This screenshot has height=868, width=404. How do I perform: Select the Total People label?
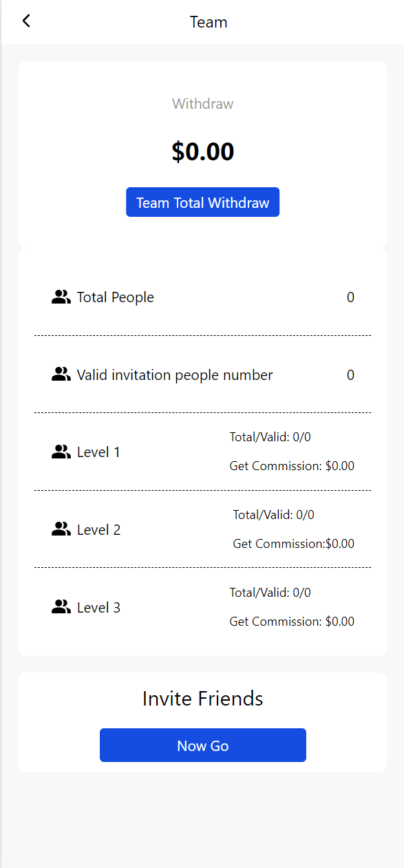point(116,297)
